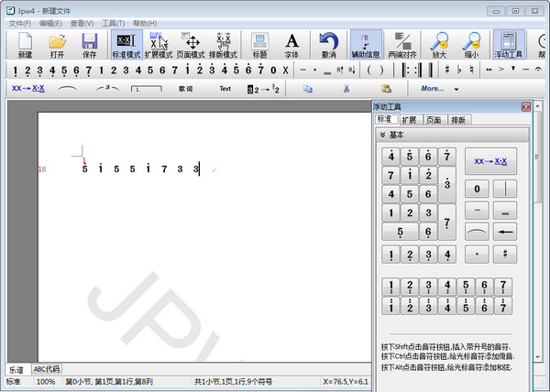550x392 pixels.
Task: Toggle 辅助信息 auxiliary info display
Action: tap(366, 45)
